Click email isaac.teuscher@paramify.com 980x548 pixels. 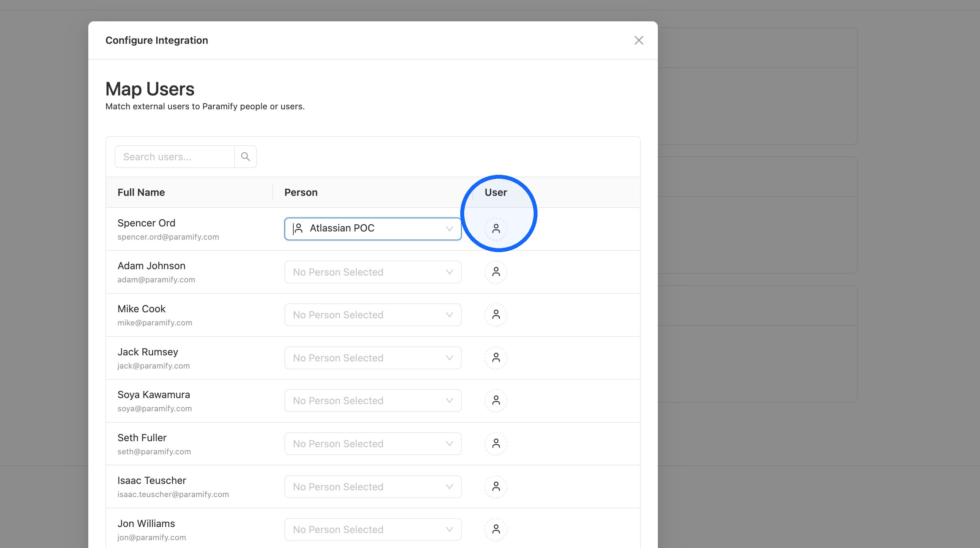[173, 494]
